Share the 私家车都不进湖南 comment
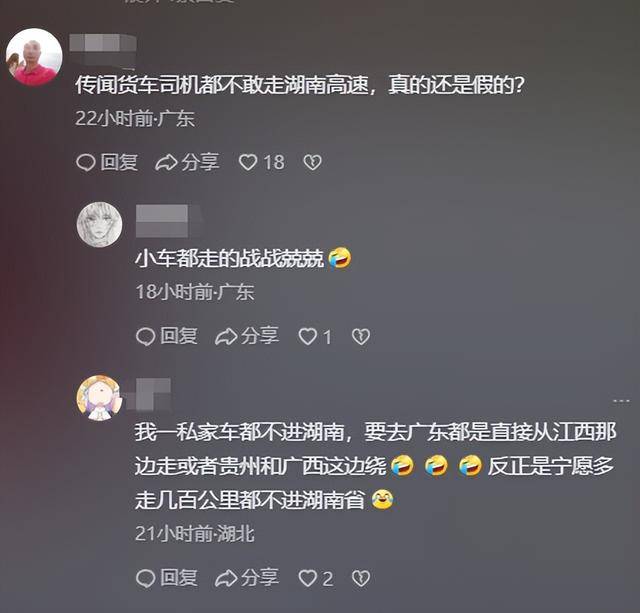This screenshot has width=640, height=613. click(x=247, y=578)
